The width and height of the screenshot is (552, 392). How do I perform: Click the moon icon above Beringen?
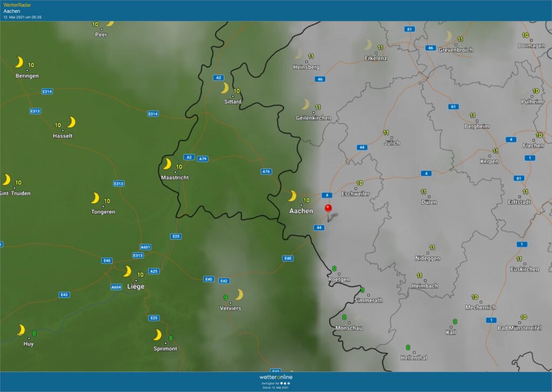[x=19, y=62]
